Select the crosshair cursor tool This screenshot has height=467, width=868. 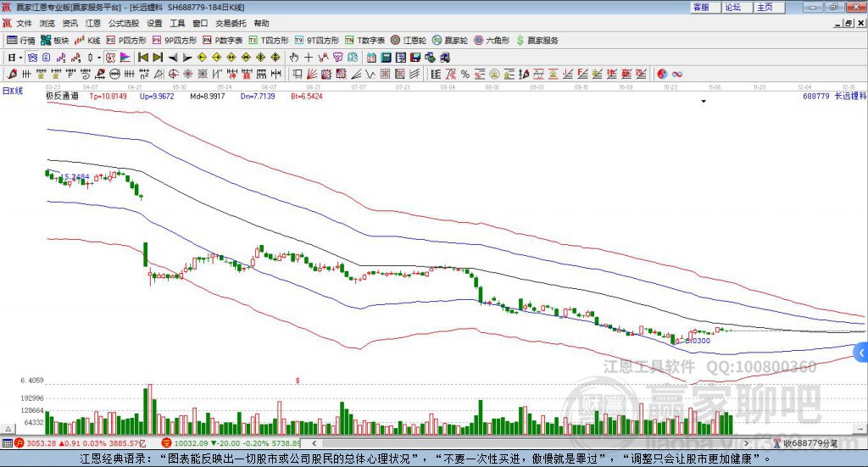(x=309, y=57)
